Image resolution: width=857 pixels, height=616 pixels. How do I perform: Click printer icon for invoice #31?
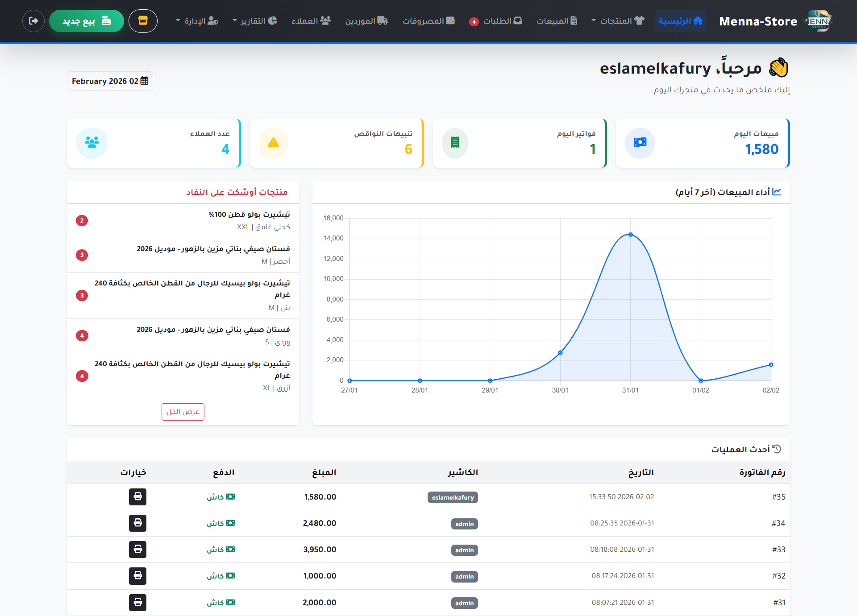pyautogui.click(x=137, y=602)
